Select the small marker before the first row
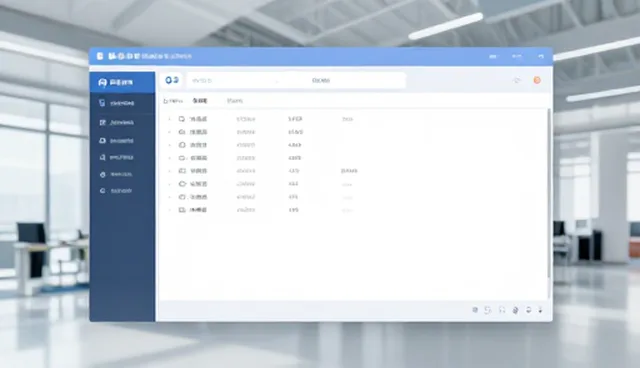 pos(169,119)
